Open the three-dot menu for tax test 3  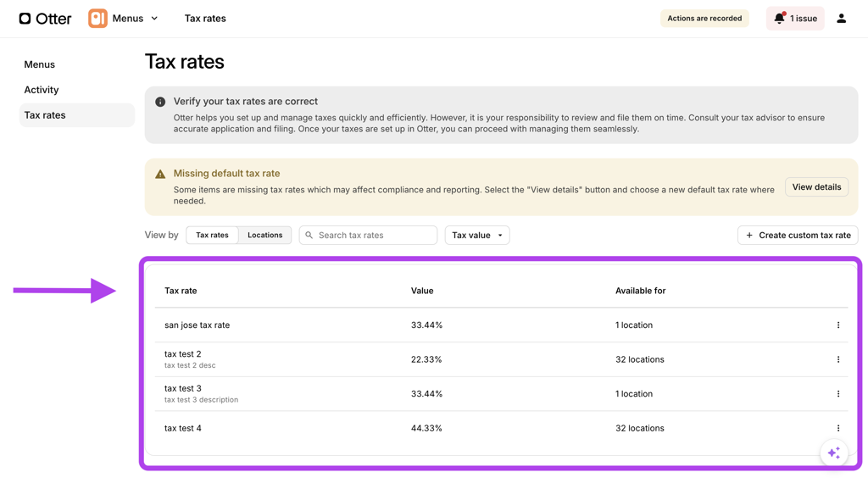click(x=838, y=394)
